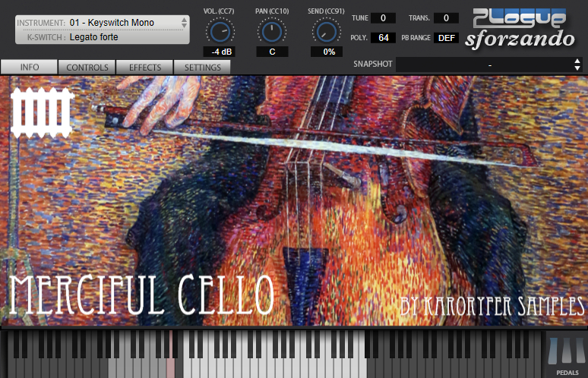Click the POLY. value showing 64
Image resolution: width=588 pixels, height=378 pixels.
[383, 38]
